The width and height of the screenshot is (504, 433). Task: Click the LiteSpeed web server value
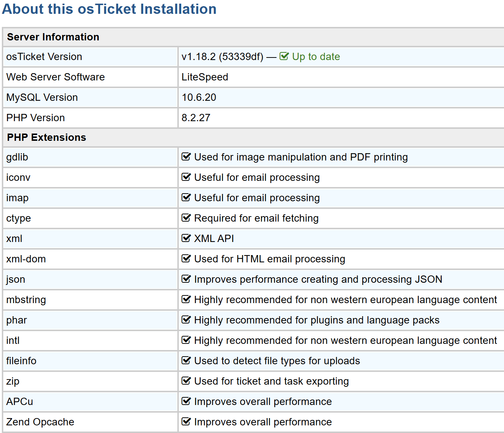point(205,77)
